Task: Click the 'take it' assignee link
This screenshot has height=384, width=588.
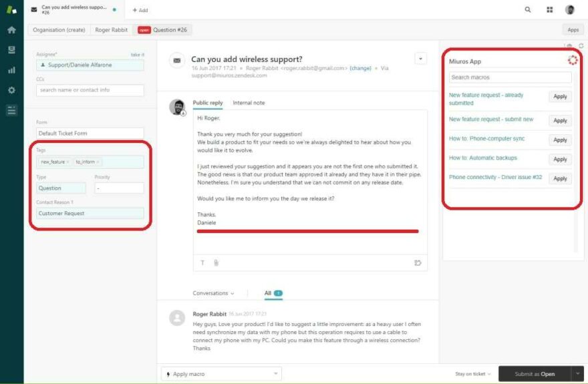Action: 138,55
